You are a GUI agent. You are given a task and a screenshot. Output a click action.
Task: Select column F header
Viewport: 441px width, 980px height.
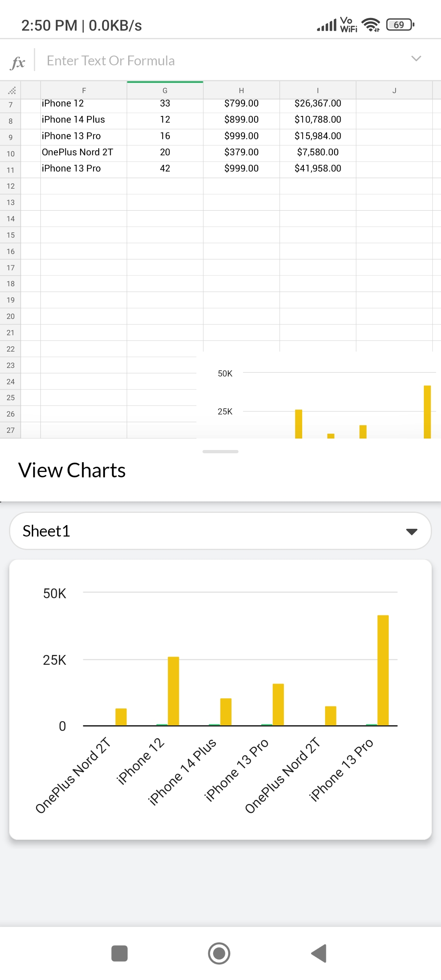tap(84, 90)
